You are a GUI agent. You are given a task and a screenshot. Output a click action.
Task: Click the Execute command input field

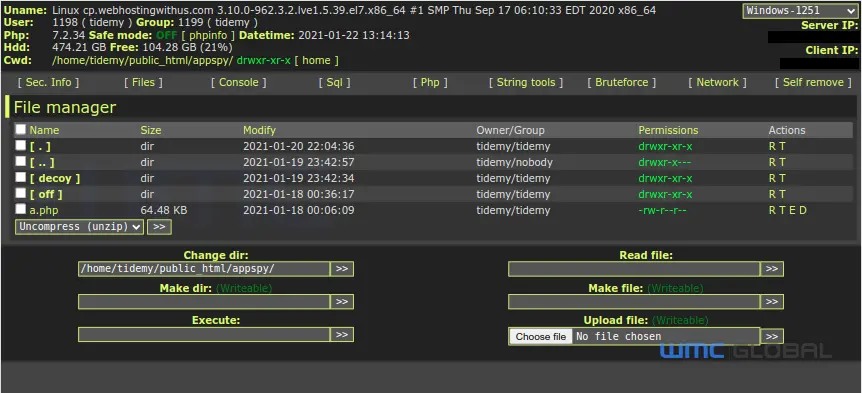204,335
